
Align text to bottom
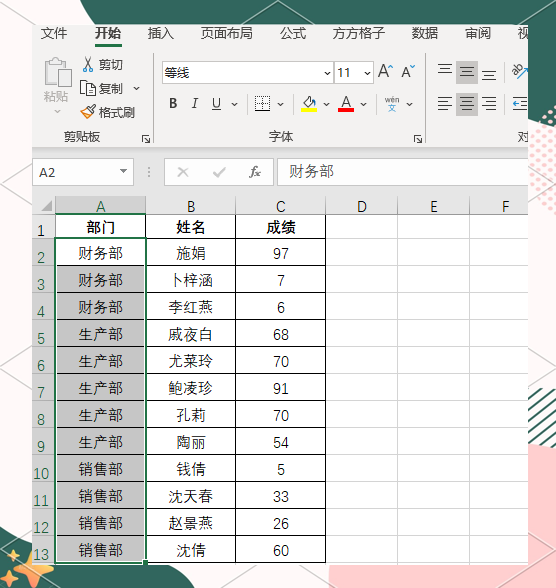489,74
